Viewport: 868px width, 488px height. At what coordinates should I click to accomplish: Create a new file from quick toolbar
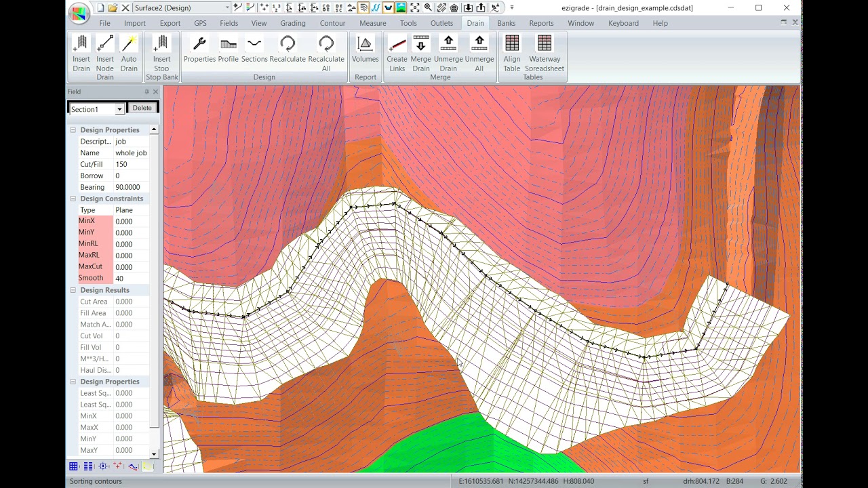point(100,7)
